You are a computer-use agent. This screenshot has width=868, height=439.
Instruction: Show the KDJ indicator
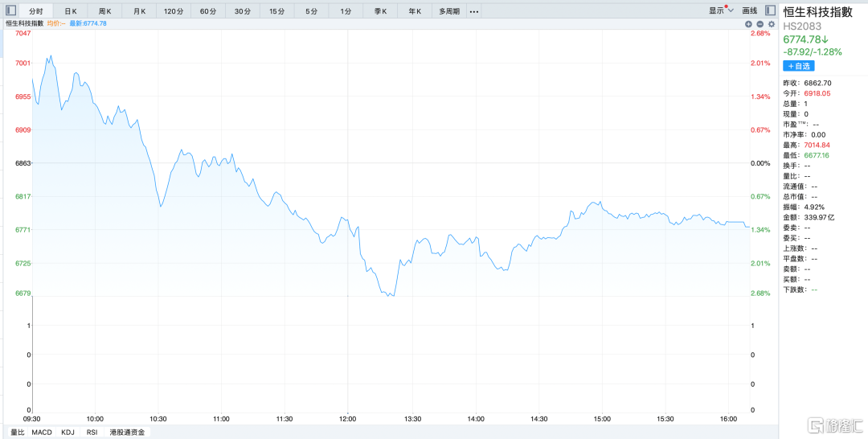pyautogui.click(x=68, y=433)
